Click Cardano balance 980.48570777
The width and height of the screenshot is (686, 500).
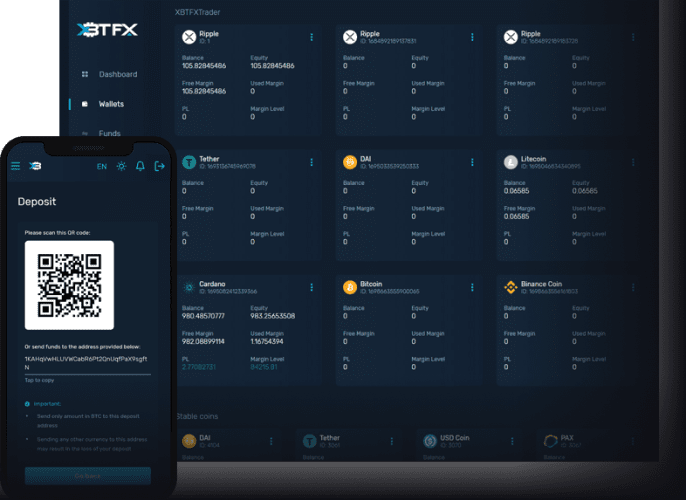tap(203, 316)
